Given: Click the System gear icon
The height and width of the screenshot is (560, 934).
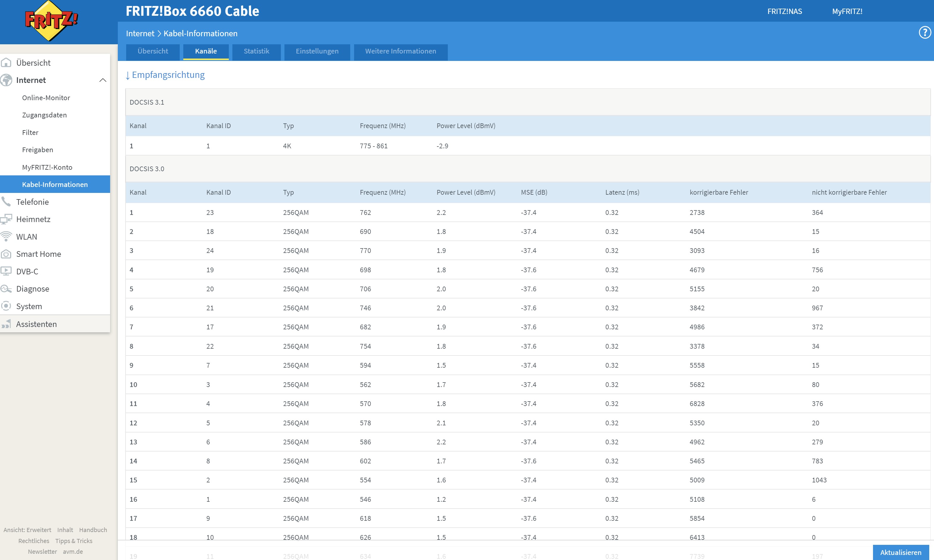Looking at the screenshot, I should [x=6, y=306].
